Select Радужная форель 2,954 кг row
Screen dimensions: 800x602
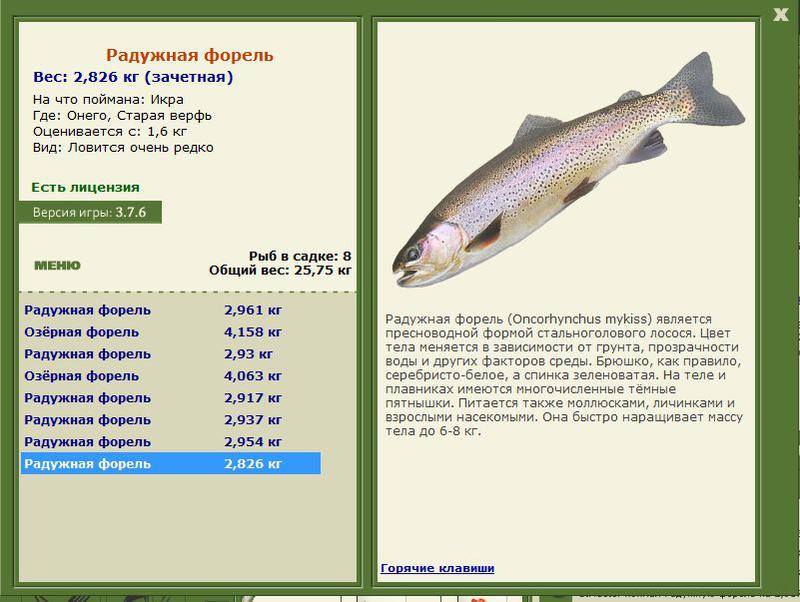click(170, 441)
